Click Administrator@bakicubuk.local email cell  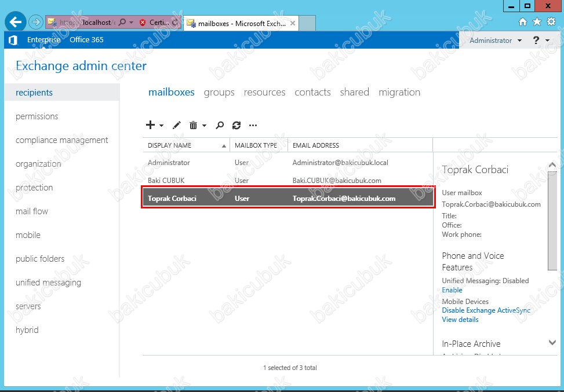340,162
